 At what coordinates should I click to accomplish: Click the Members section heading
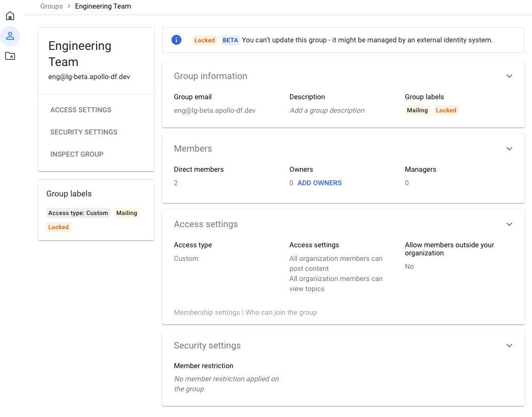click(x=193, y=149)
